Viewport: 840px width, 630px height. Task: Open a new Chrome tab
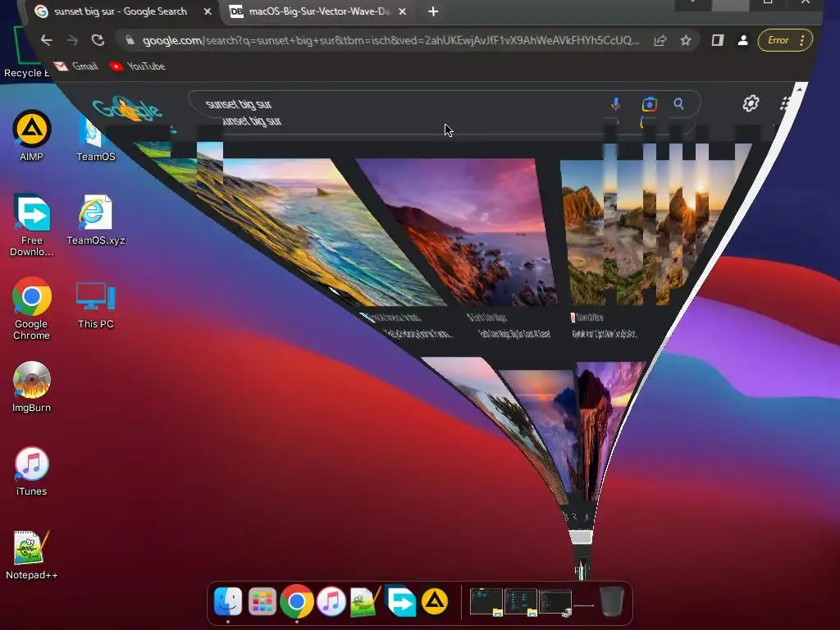(x=433, y=11)
